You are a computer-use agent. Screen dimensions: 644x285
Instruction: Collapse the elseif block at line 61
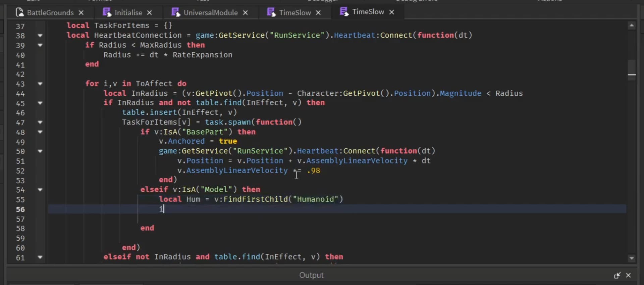(x=40, y=257)
